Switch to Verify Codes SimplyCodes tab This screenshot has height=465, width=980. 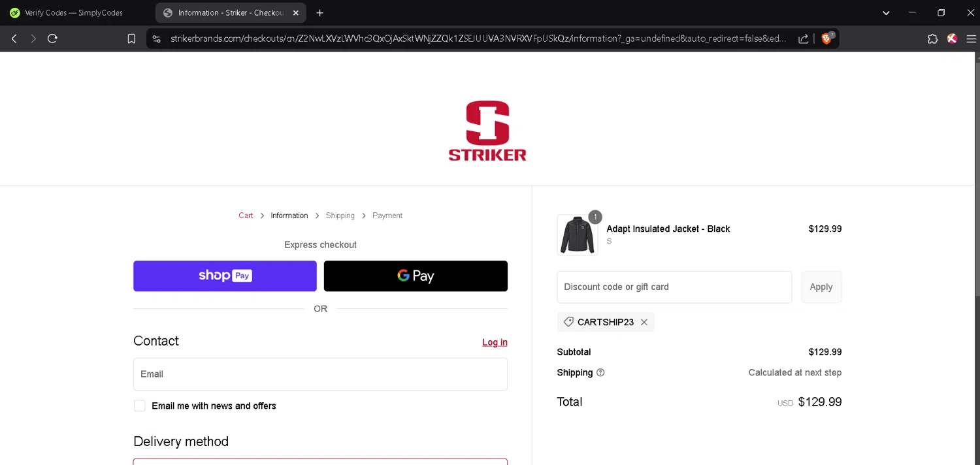click(74, 13)
